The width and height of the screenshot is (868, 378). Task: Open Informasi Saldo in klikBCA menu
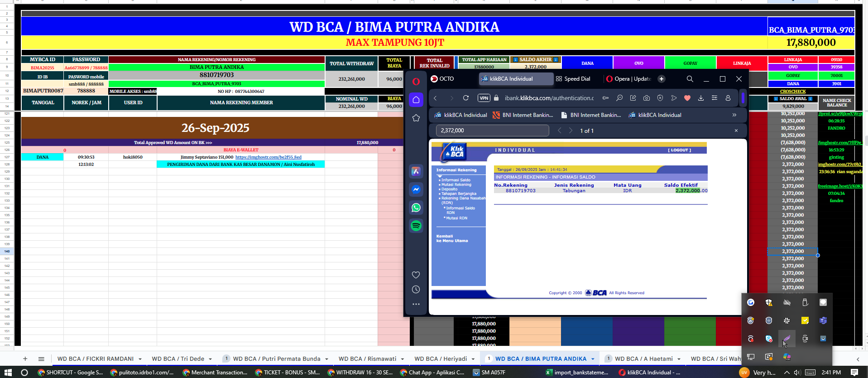[456, 180]
